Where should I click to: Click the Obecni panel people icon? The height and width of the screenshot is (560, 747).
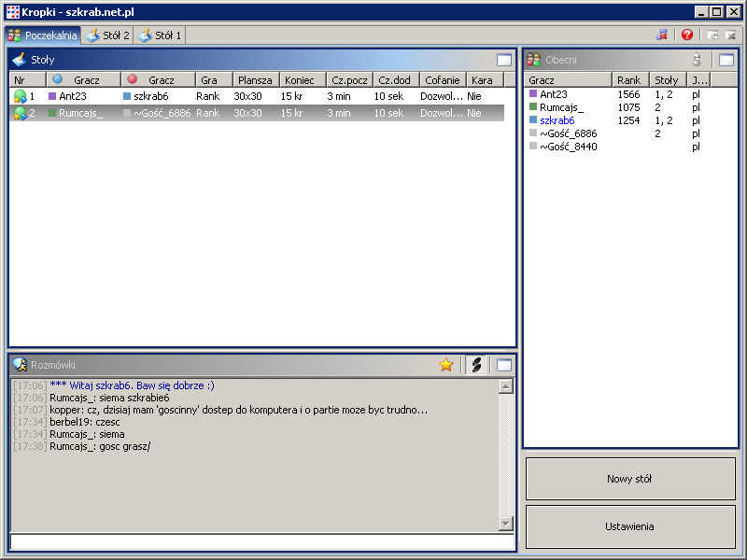click(533, 60)
